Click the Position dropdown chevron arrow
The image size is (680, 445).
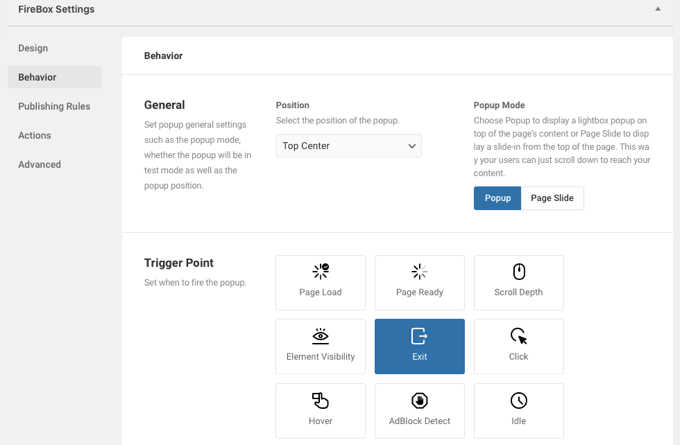[x=412, y=146]
